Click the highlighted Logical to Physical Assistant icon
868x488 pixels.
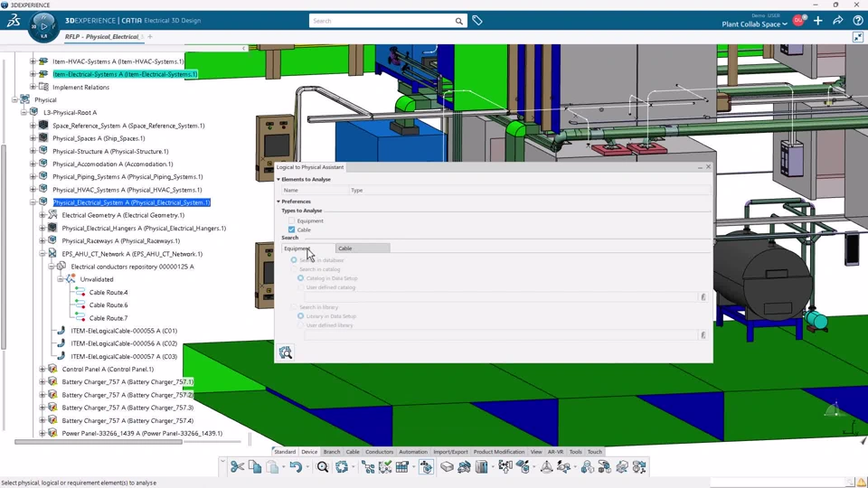426,467
